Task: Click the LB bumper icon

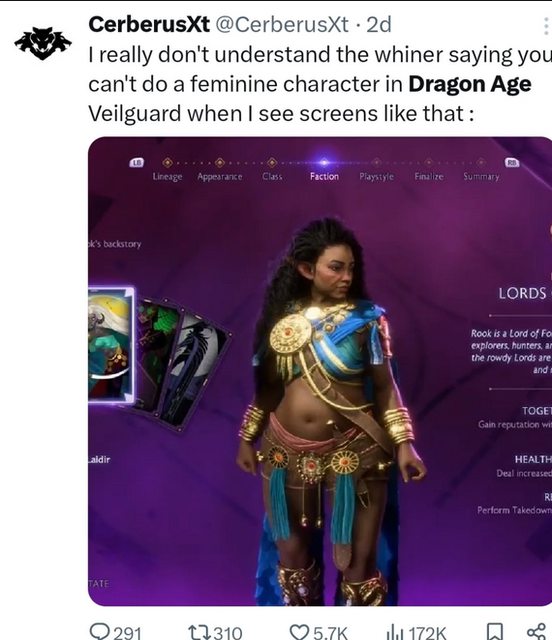Action: pyautogui.click(x=137, y=162)
